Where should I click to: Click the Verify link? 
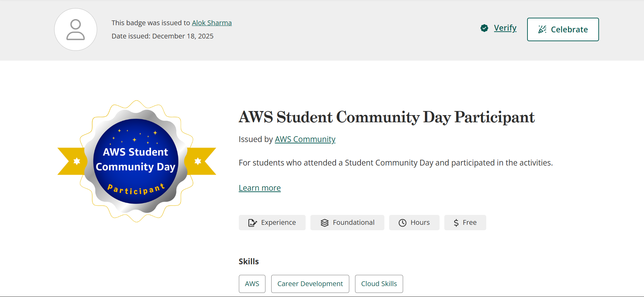(x=505, y=28)
